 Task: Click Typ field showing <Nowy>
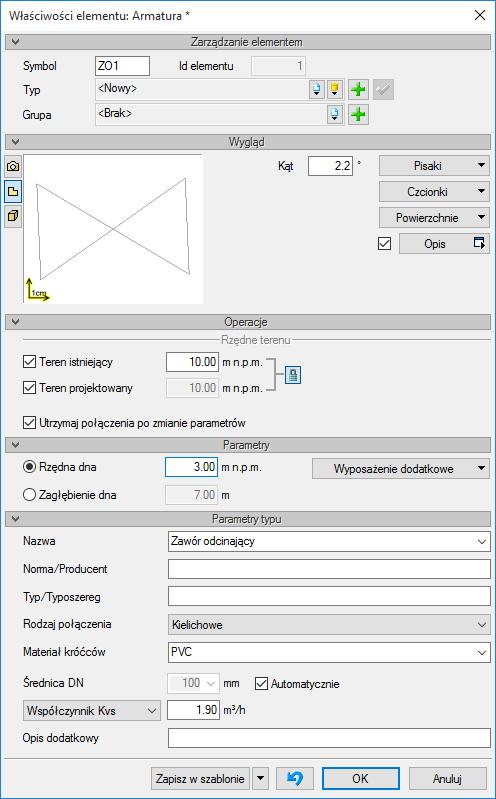202,90
